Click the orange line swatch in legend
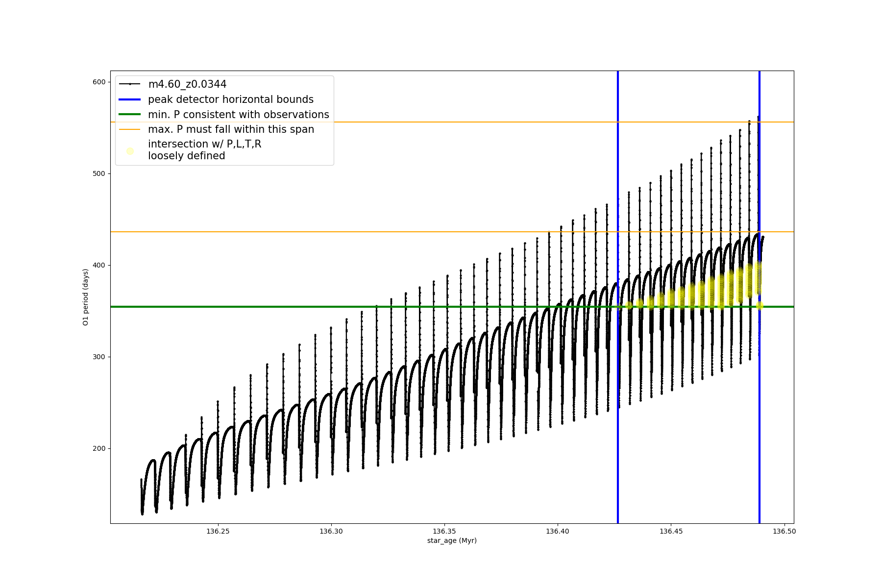Viewport: 882px width, 588px height. (129, 129)
